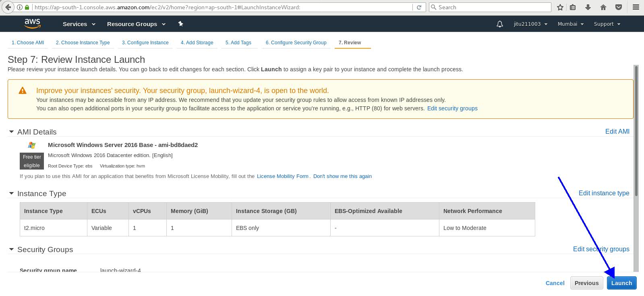
Task: Go to step 2. Choose Instance Type
Action: point(83,43)
